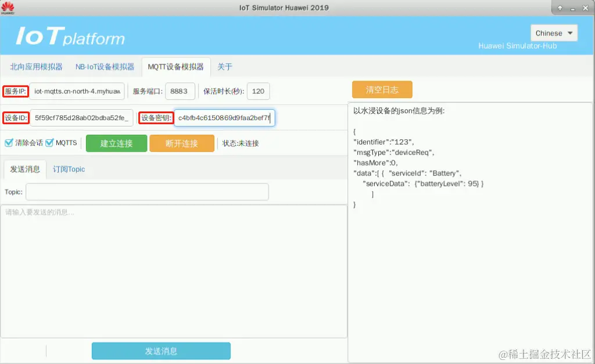595x364 pixels.
Task: Click the log line "identifier":"123",
Action: point(383,142)
